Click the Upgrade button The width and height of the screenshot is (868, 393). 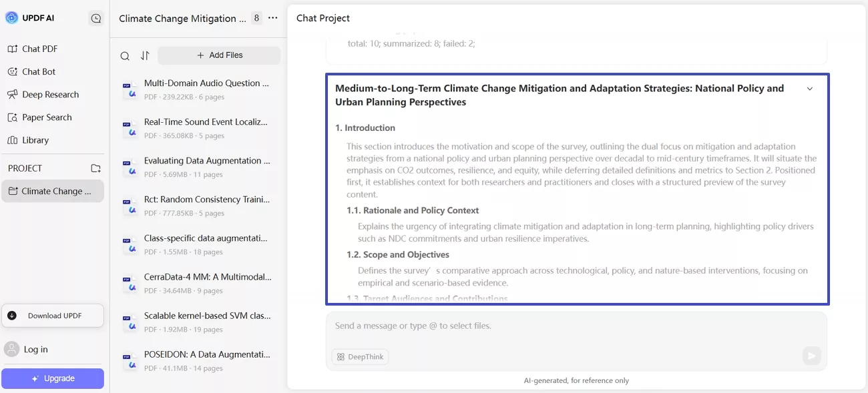tap(53, 378)
